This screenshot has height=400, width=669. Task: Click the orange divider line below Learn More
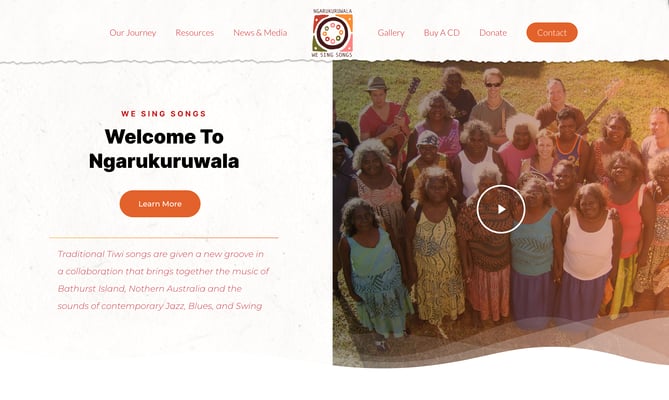point(164,238)
